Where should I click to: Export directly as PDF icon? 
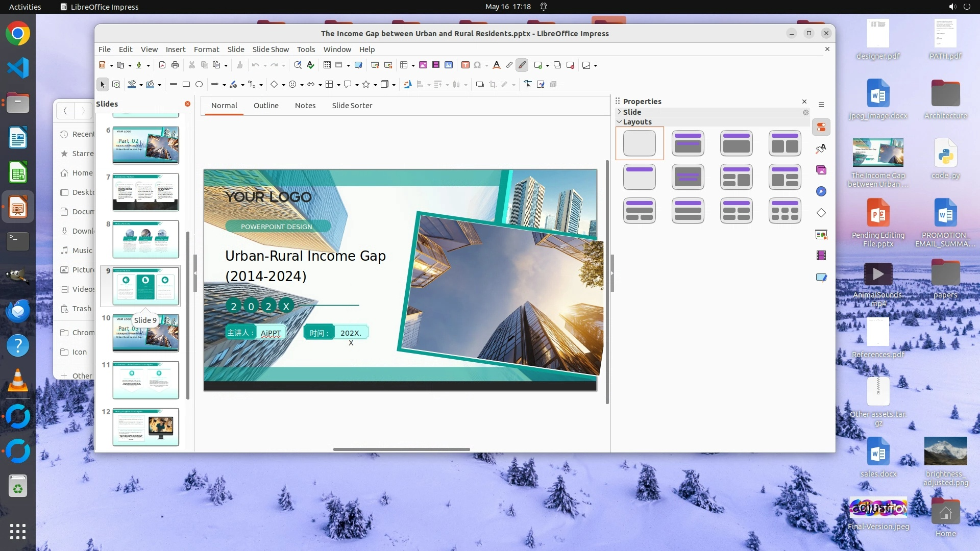[x=162, y=65]
